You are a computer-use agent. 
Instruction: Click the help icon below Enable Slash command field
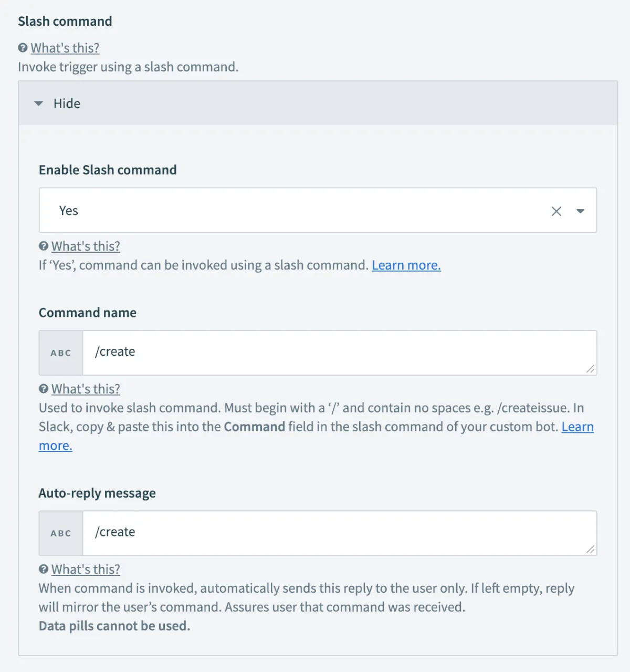tap(44, 246)
